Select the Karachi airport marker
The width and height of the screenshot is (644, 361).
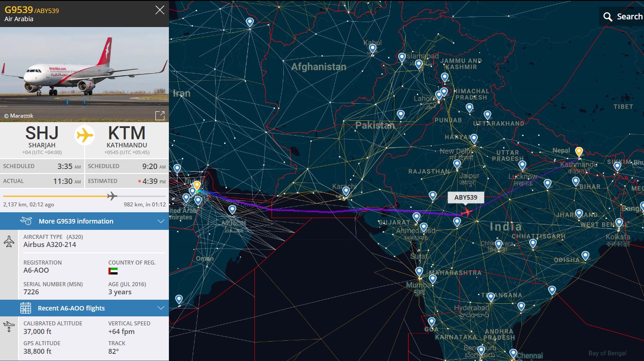pyautogui.click(x=346, y=191)
